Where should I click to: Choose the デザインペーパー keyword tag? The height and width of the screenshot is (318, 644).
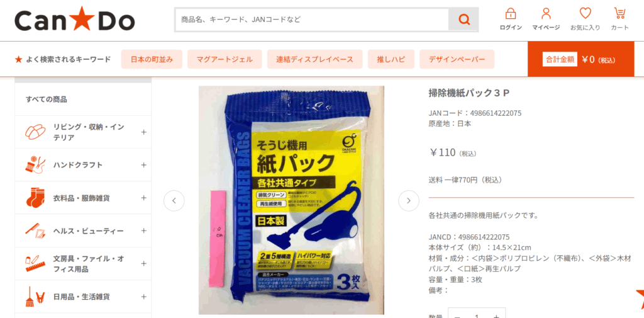click(x=457, y=59)
